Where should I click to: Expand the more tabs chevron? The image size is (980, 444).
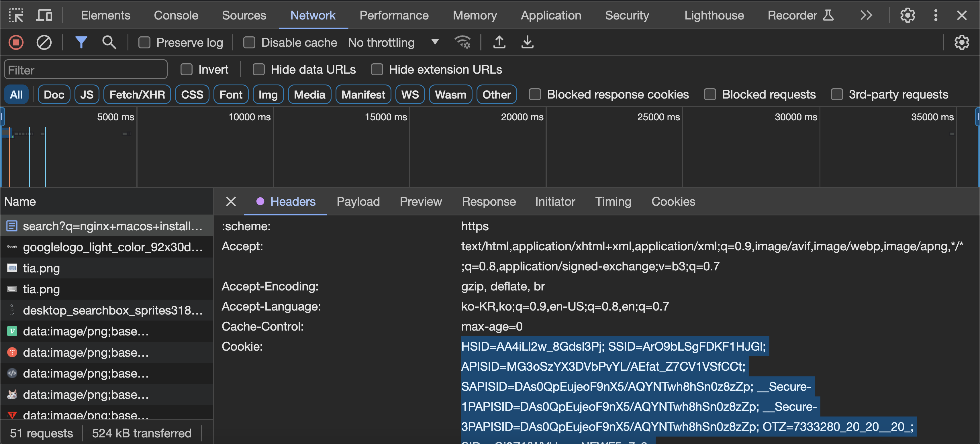[x=866, y=15]
